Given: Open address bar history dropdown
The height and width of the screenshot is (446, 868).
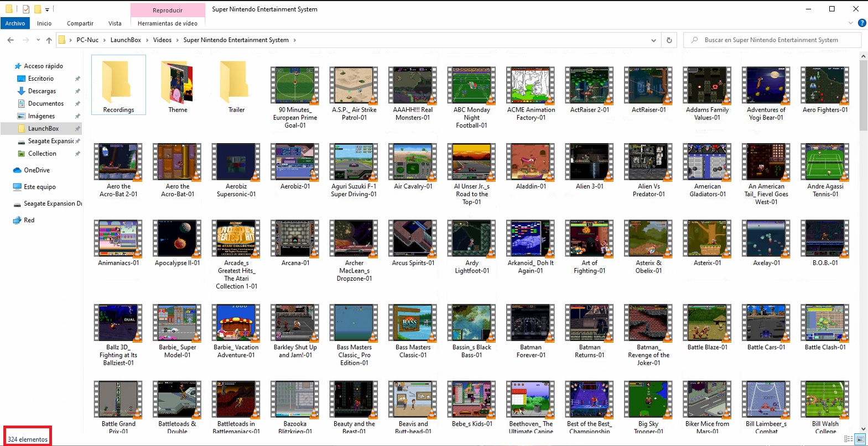Looking at the screenshot, I should click(x=653, y=40).
